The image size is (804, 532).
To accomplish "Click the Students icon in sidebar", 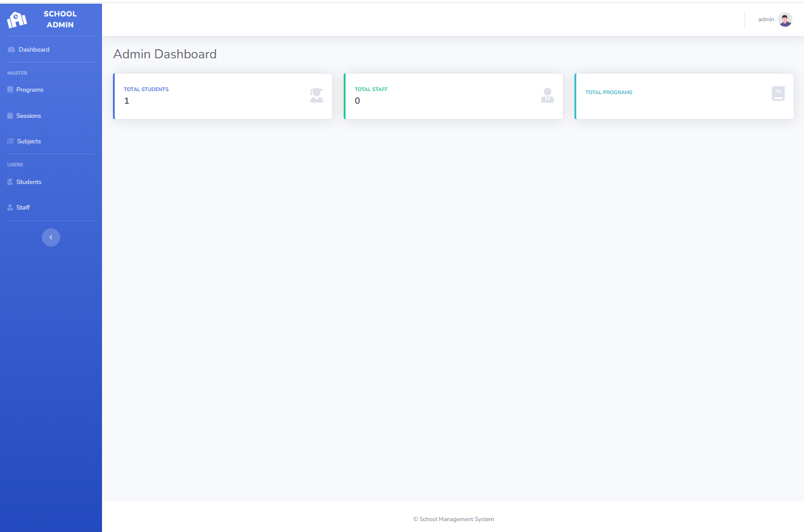I will click(10, 182).
